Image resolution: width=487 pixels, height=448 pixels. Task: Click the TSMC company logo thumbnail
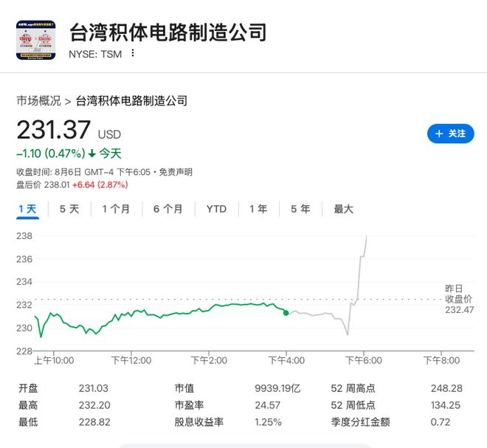35,40
